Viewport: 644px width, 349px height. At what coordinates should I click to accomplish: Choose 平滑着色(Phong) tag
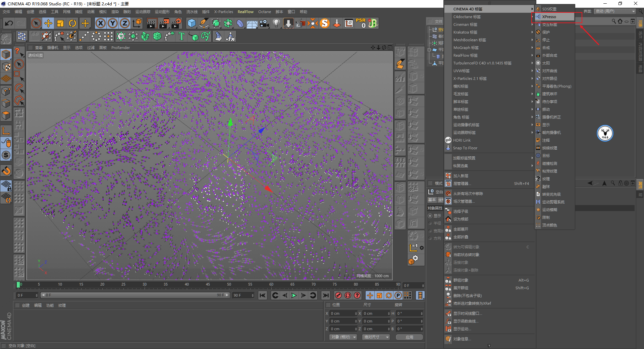(x=554, y=86)
